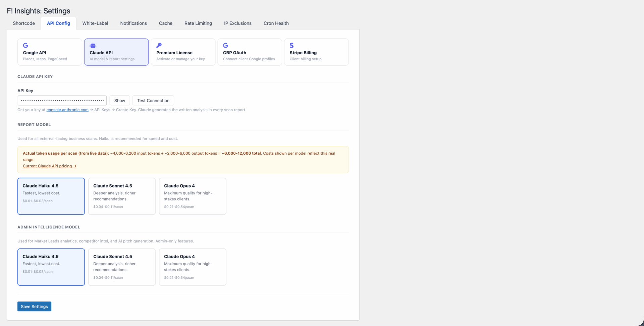Open the Rate Limiting tab
644x326 pixels.
click(x=198, y=23)
